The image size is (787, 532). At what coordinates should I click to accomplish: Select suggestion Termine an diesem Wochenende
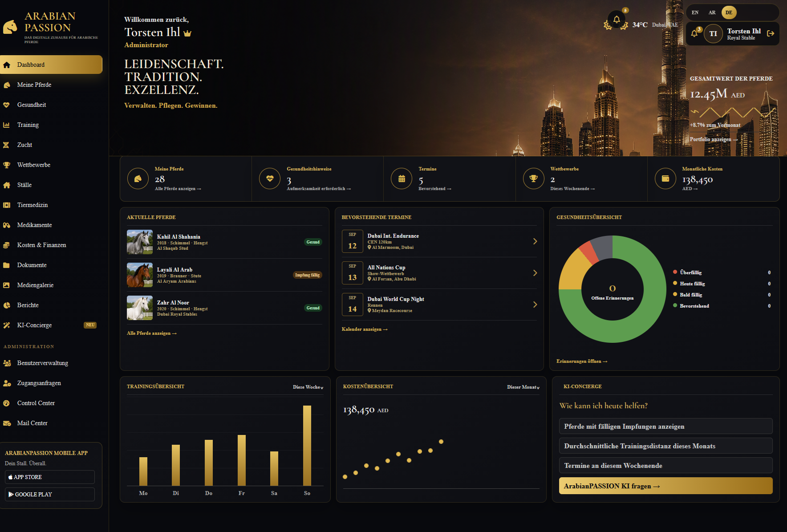[665, 465]
